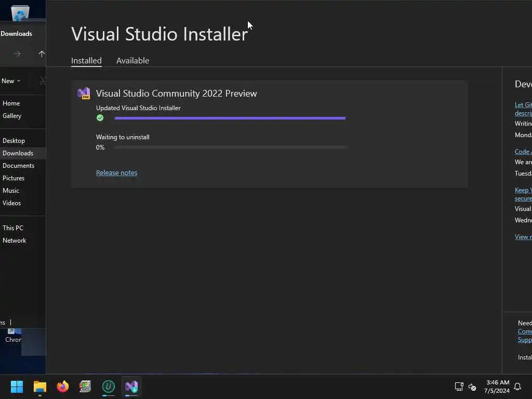Click the Visual Studio Community 2022 Preview title
Screen dimensions: 532x399
coord(176,94)
